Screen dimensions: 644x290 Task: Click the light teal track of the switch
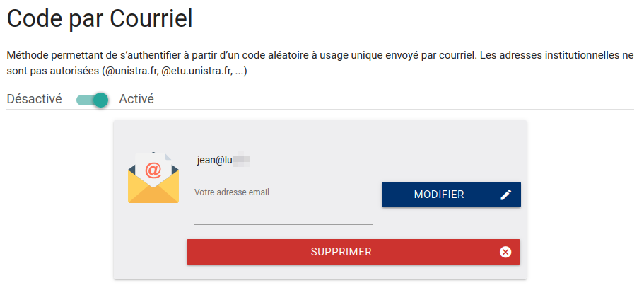tap(85, 100)
